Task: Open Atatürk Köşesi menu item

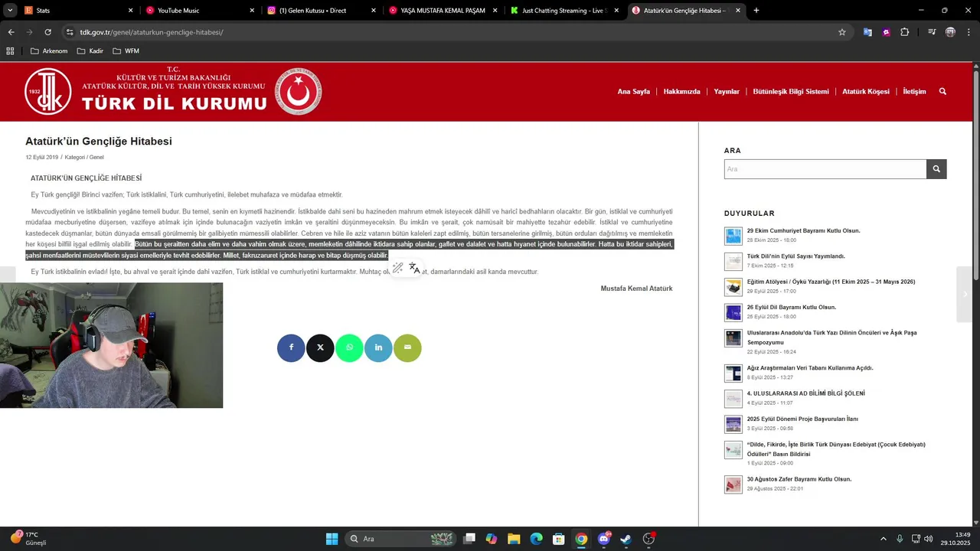Action: [866, 92]
